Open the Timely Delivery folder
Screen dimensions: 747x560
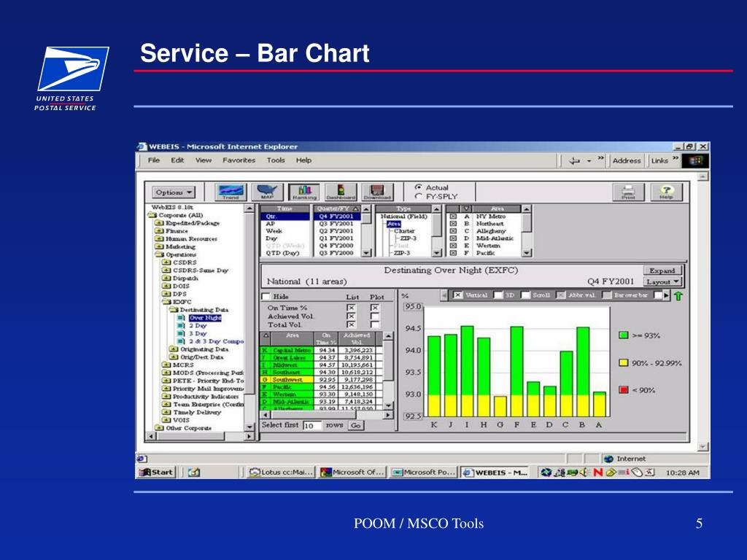[x=192, y=412]
